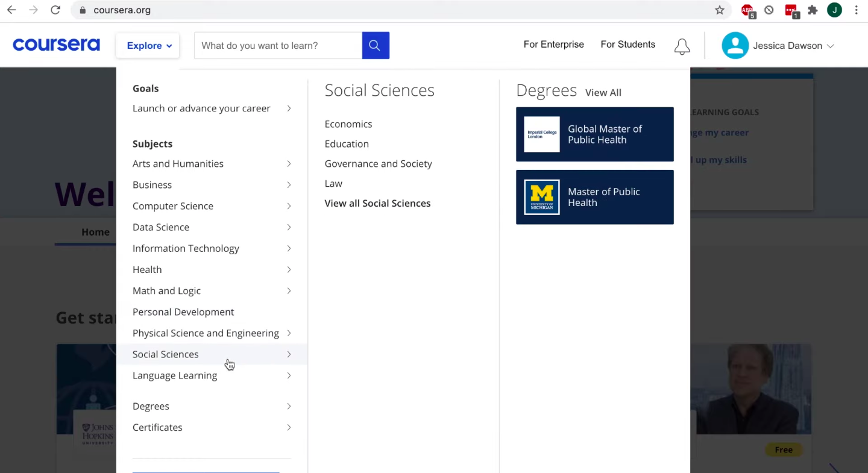Switch to the Home tab
868x473 pixels.
point(95,232)
